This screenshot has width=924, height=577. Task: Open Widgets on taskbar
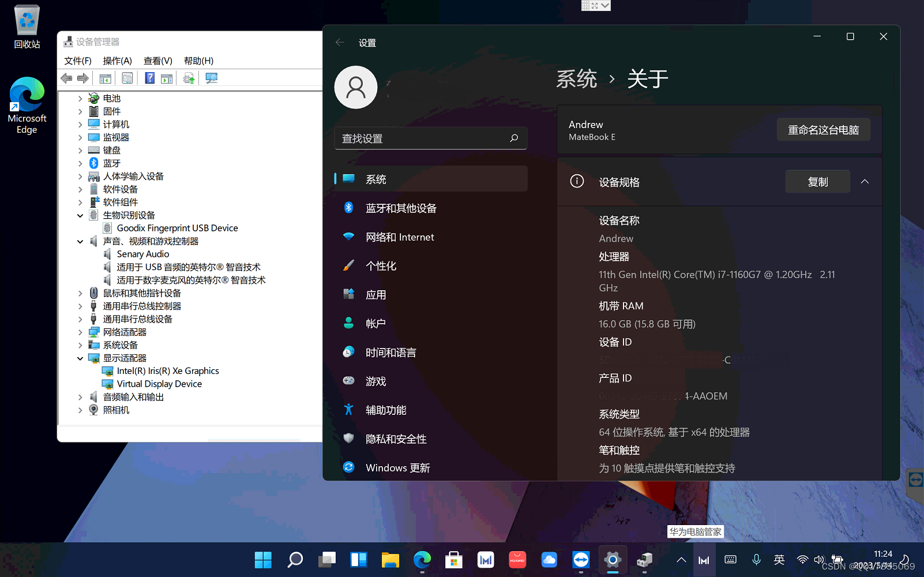click(x=359, y=559)
